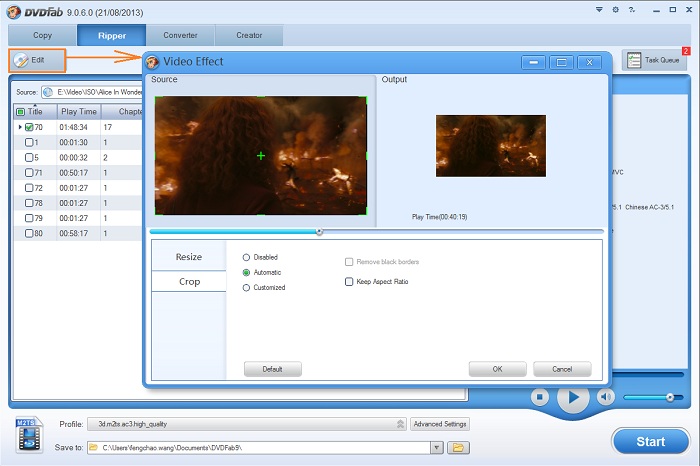
Task: Click Cancel in Video Effect dialog
Action: [x=562, y=369]
